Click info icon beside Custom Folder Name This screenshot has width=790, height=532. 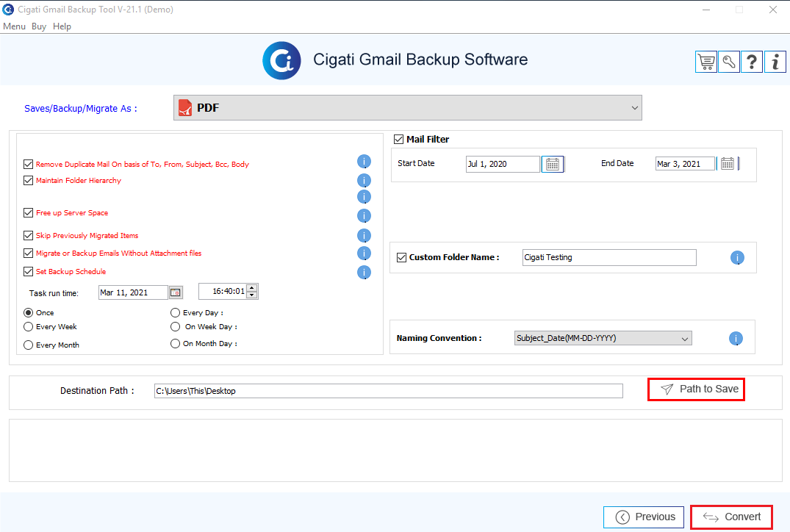[x=737, y=257]
